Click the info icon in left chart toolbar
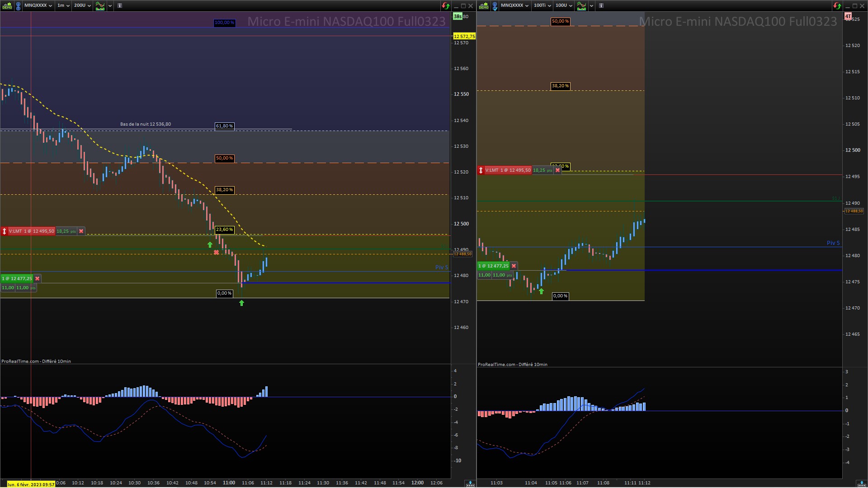The height and width of the screenshot is (488, 868). (x=120, y=6)
